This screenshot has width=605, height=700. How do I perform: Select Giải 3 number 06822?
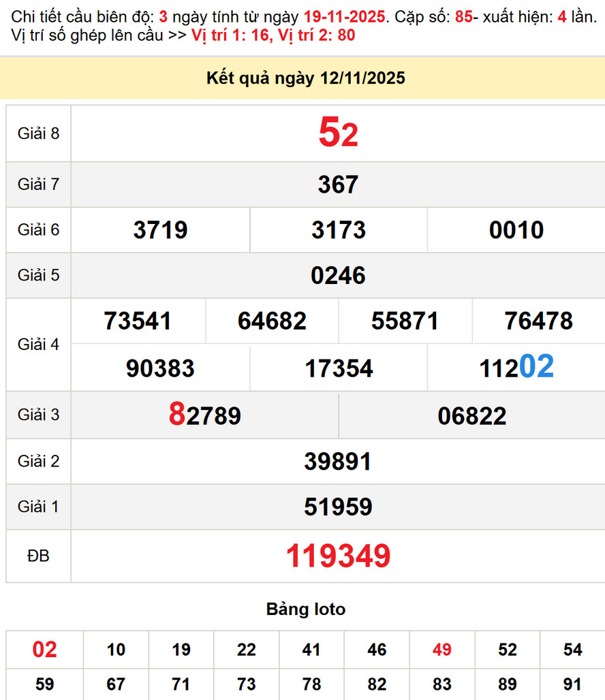(x=472, y=415)
